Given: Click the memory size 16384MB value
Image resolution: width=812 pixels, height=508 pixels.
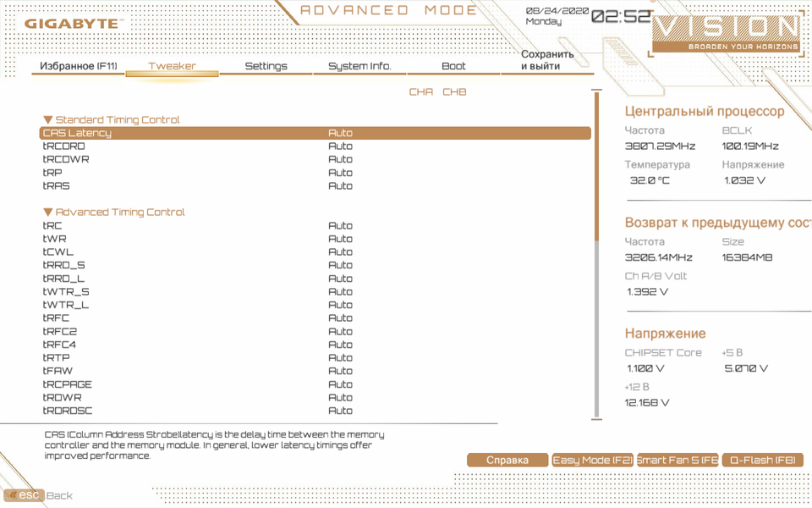Looking at the screenshot, I should (x=747, y=257).
